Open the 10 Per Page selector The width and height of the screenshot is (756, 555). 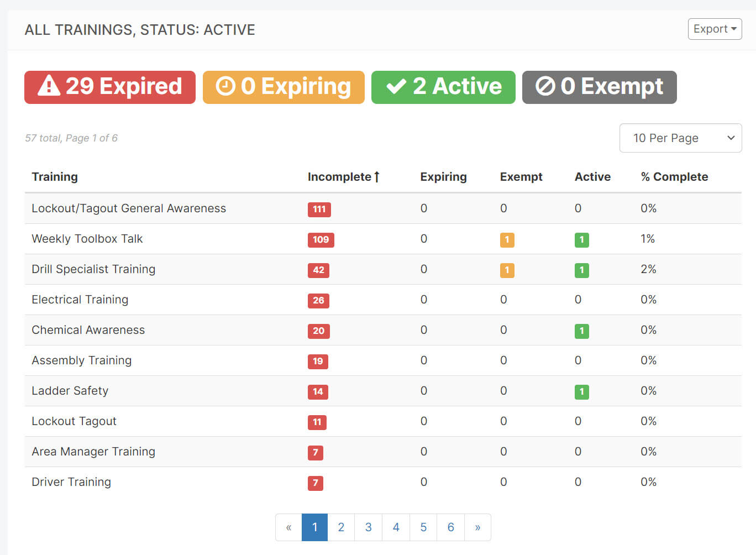coord(680,138)
